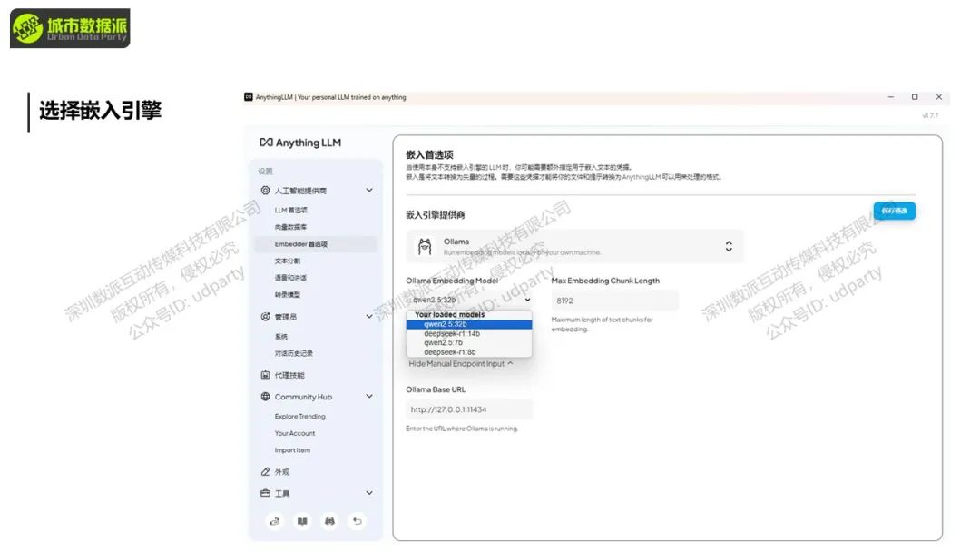This screenshot has height=552, width=980.
Task: Select qwen2.5:7b from the loaded models
Action: coord(469,342)
